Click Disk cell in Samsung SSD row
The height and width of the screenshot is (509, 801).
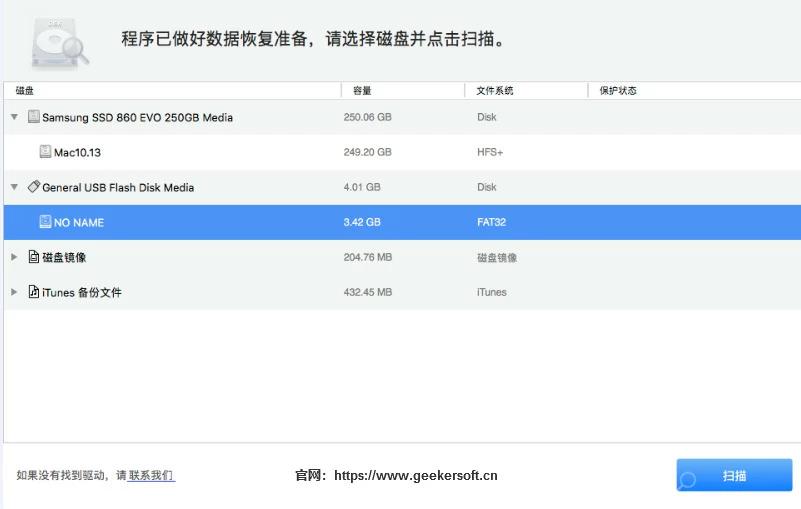click(x=487, y=117)
